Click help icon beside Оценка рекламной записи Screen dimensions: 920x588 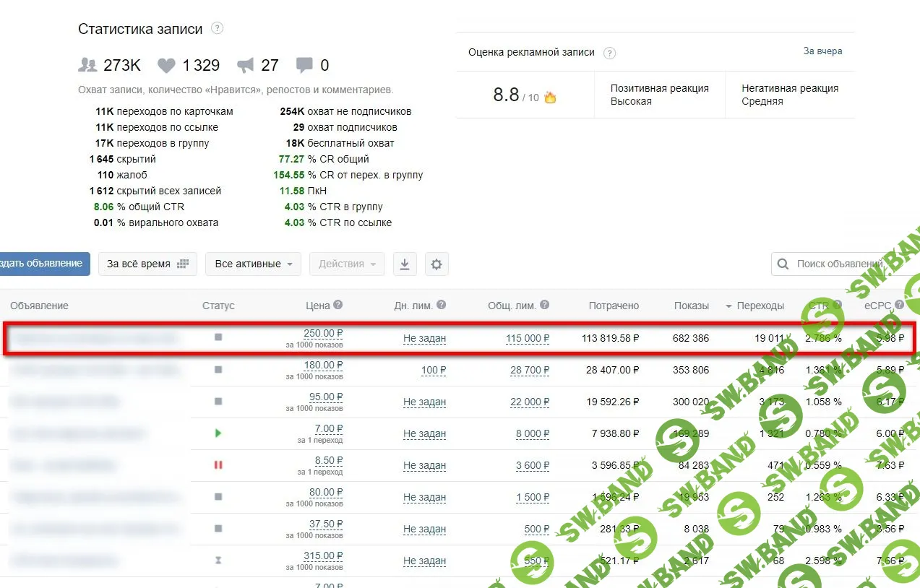point(609,53)
